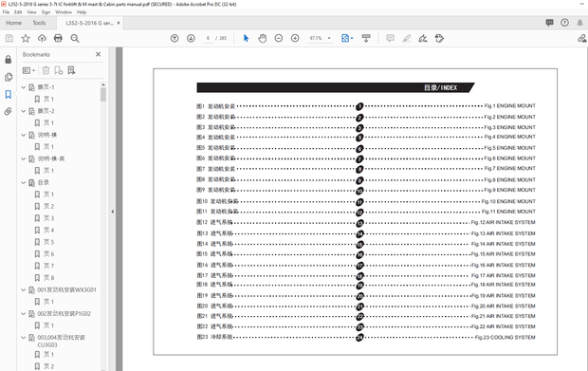The image size is (588, 371).
Task: Click the bookmarks panel scrollbar thumb
Action: (x=103, y=94)
